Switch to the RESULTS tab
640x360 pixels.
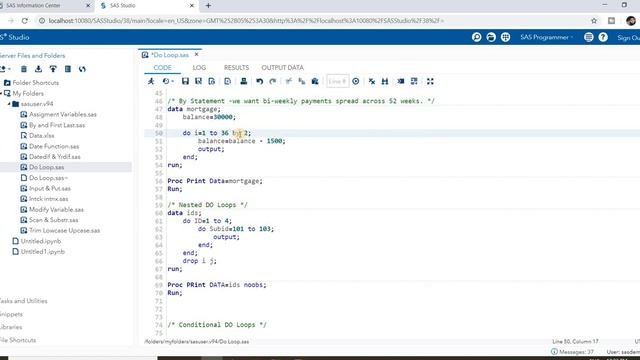236,67
